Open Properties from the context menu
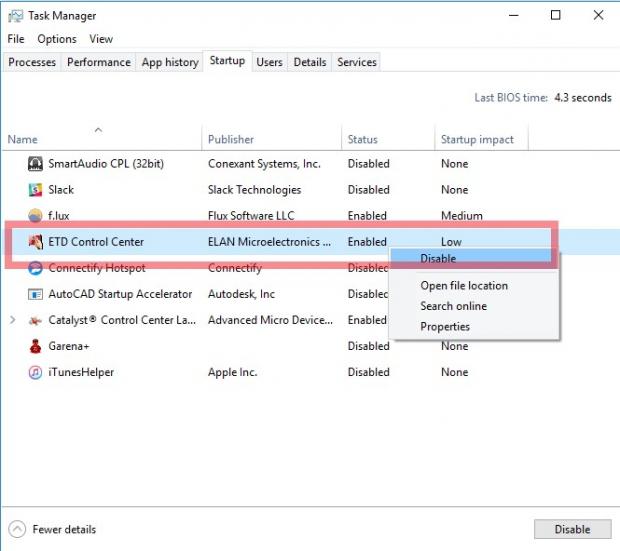The image size is (620, 551). (x=445, y=327)
